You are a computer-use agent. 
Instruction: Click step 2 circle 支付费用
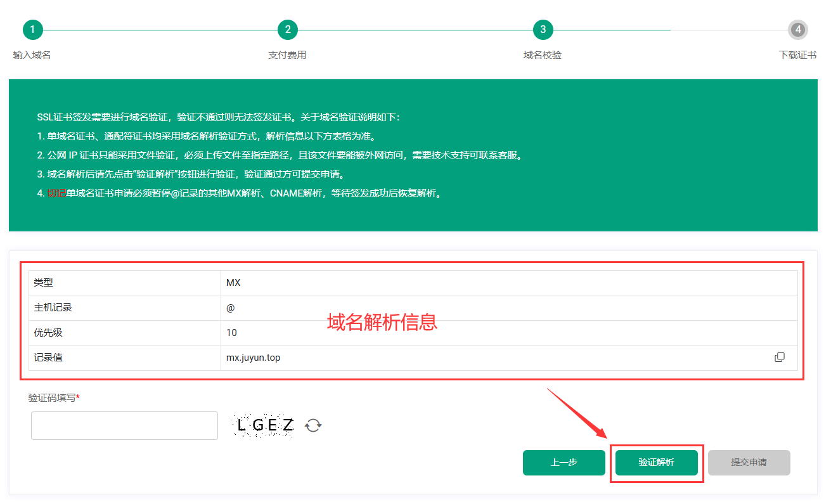288,29
